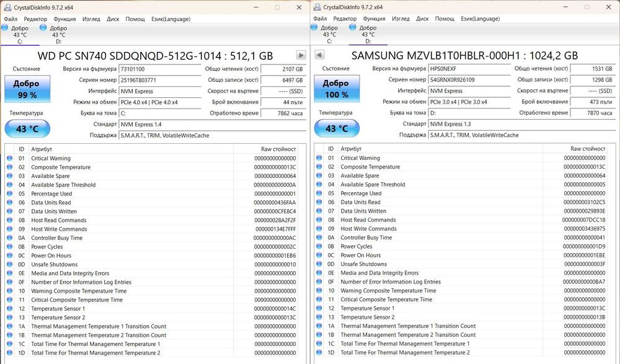Click the next disk arrow in WD window
This screenshot has width=620, height=364.
(301, 55)
